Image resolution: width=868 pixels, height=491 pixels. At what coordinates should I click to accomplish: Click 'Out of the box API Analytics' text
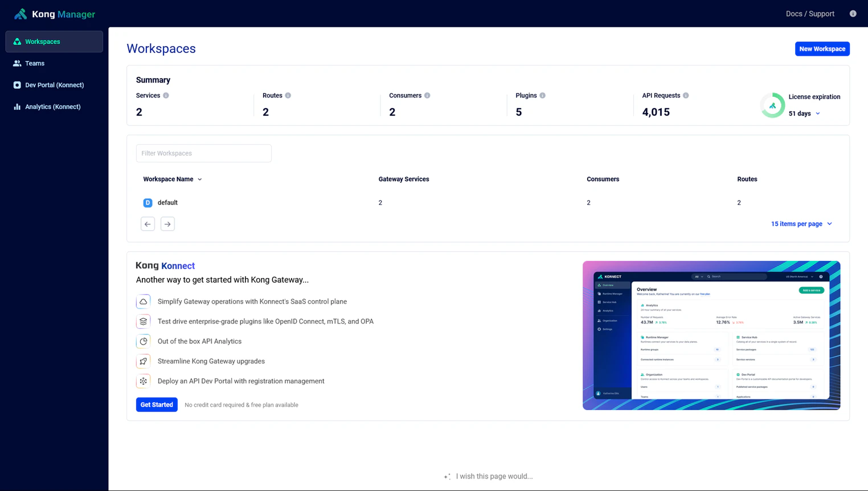199,341
